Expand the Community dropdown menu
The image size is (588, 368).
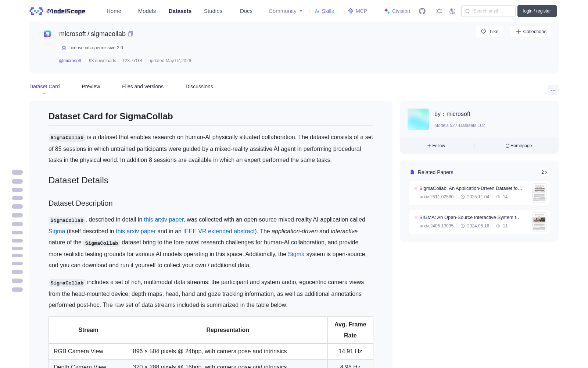pos(286,11)
